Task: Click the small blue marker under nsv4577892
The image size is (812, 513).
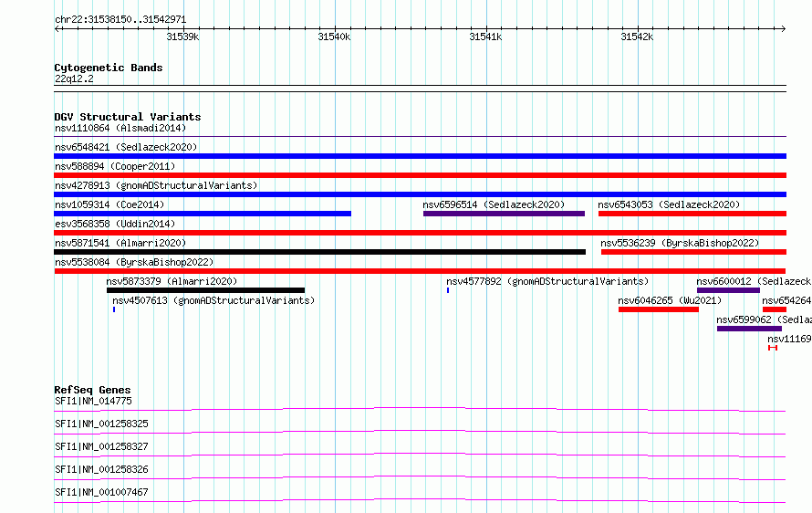Action: pos(448,290)
